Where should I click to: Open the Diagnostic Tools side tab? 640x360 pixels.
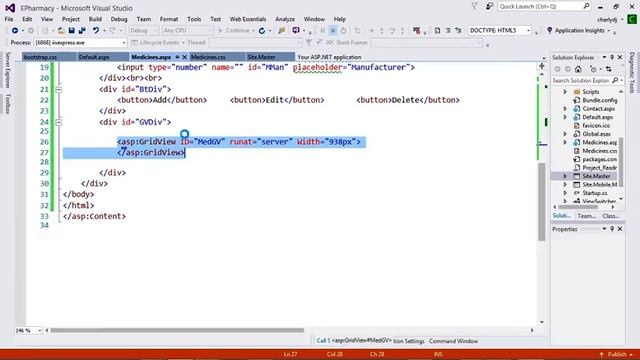pos(632,72)
